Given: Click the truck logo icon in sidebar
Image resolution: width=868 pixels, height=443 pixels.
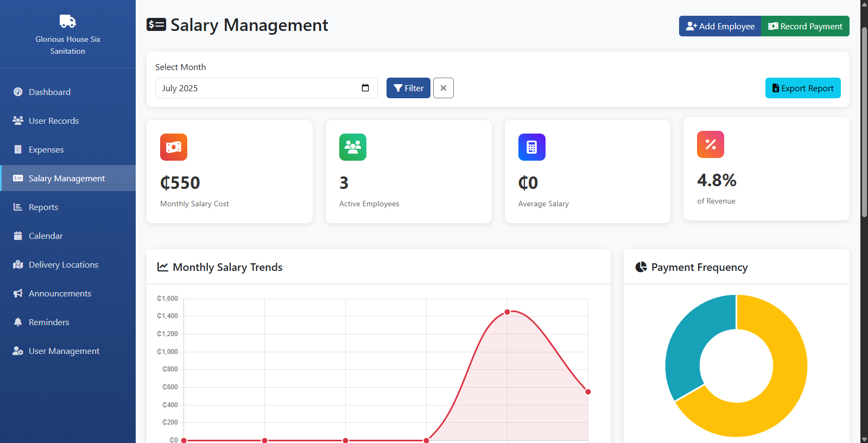Looking at the screenshot, I should [x=67, y=21].
